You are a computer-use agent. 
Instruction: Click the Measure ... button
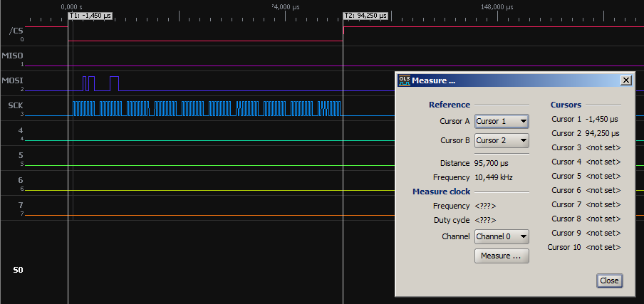pos(502,256)
